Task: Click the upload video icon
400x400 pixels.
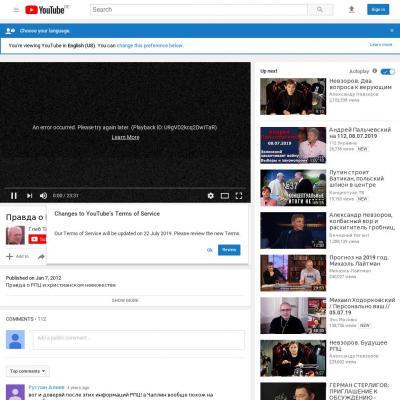Action: point(351,10)
